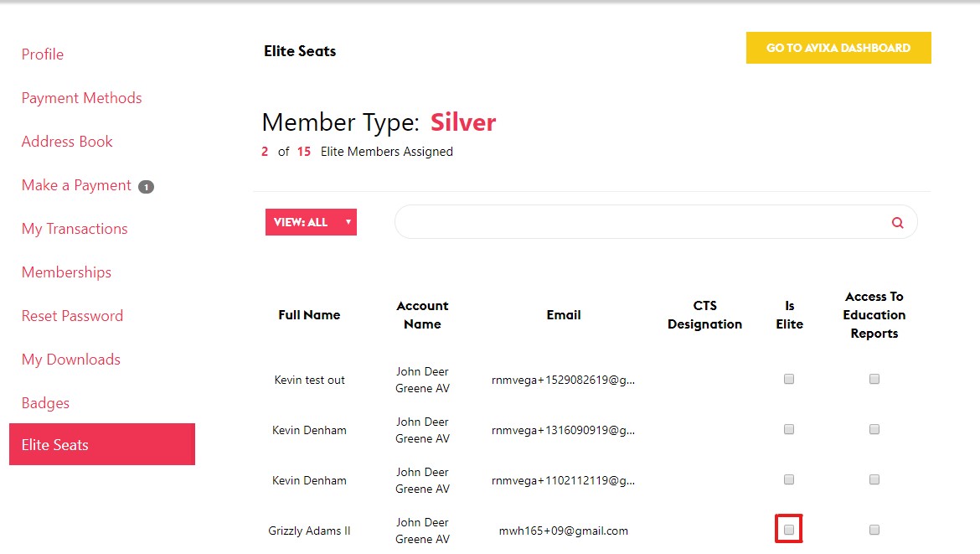Check Is Elite for Kevin test out
Screen dimensions: 980x554
click(789, 379)
